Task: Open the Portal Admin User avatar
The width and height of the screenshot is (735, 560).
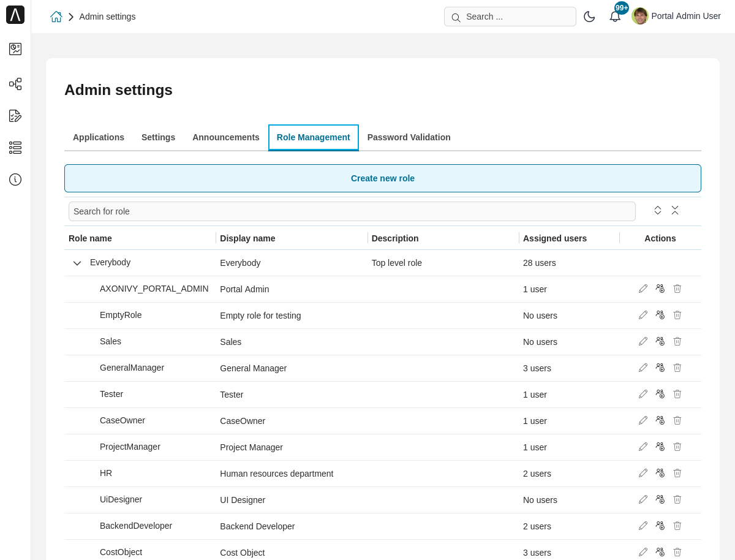Action: click(640, 16)
